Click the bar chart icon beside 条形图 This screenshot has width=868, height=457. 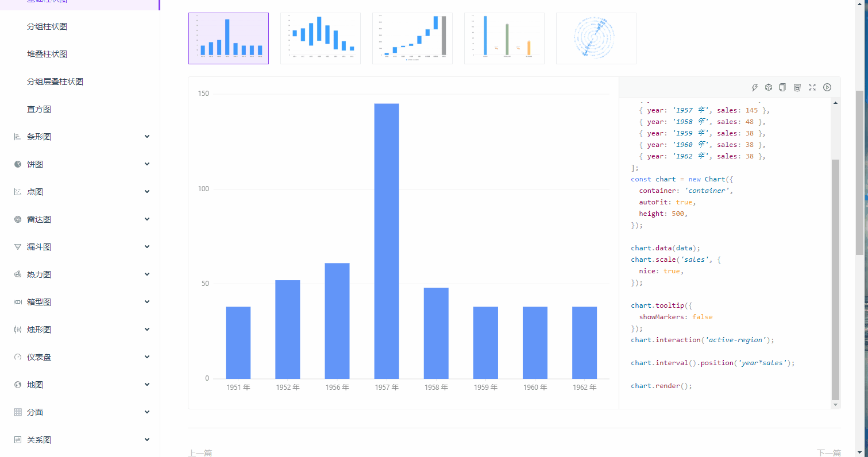coord(18,137)
